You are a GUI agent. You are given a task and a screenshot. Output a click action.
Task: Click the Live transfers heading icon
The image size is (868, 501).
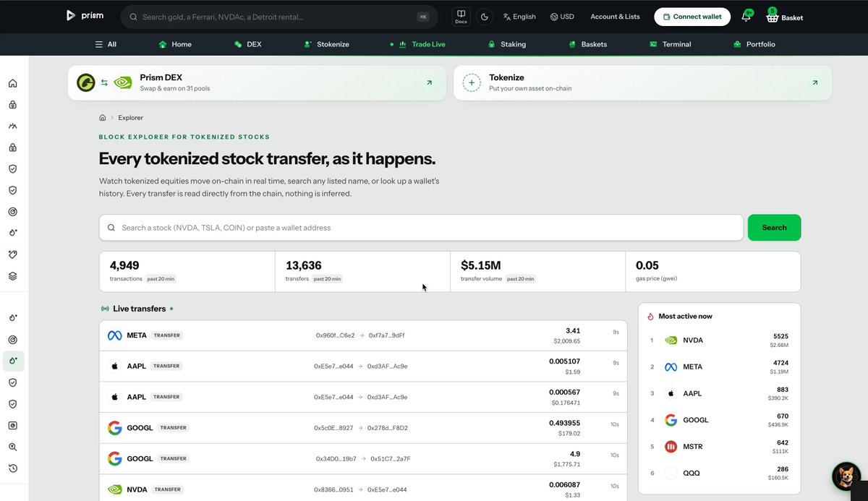pyautogui.click(x=105, y=309)
